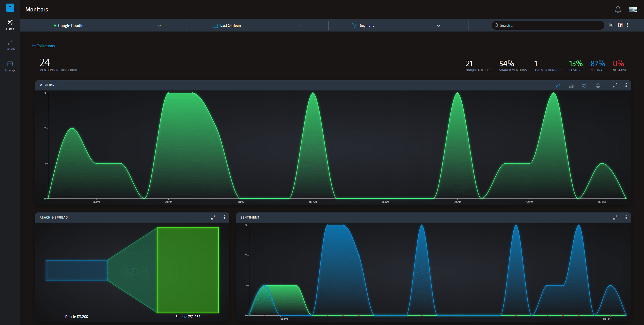
Task: Expand the Sentiment panel fullscreen
Action: pyautogui.click(x=615, y=218)
